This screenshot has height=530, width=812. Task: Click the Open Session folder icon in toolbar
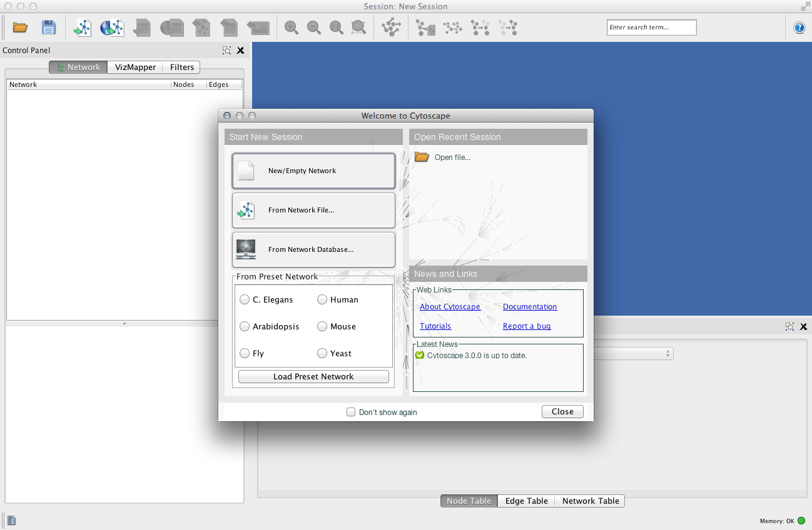(x=21, y=27)
